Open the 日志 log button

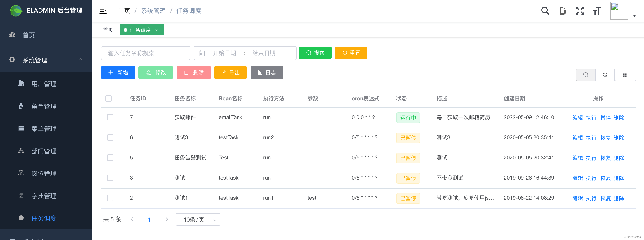tap(267, 72)
